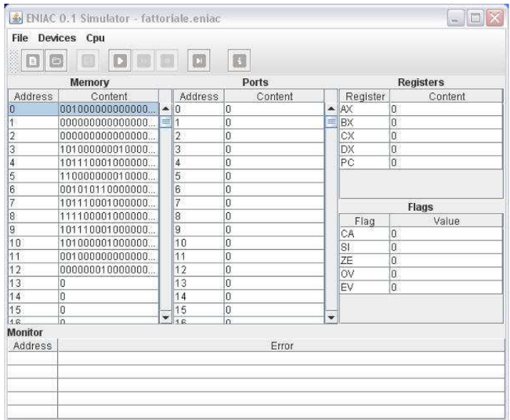Viewport: 510px width, 420px height.
Task: Click the disabled Pause toolbar icon
Action: click(x=143, y=60)
